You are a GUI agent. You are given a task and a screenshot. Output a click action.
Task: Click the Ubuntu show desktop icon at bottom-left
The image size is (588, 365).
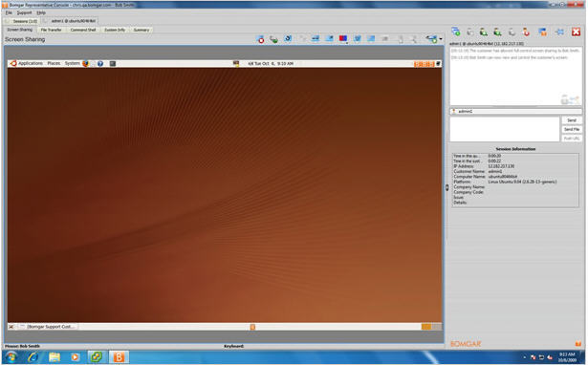[11, 327]
